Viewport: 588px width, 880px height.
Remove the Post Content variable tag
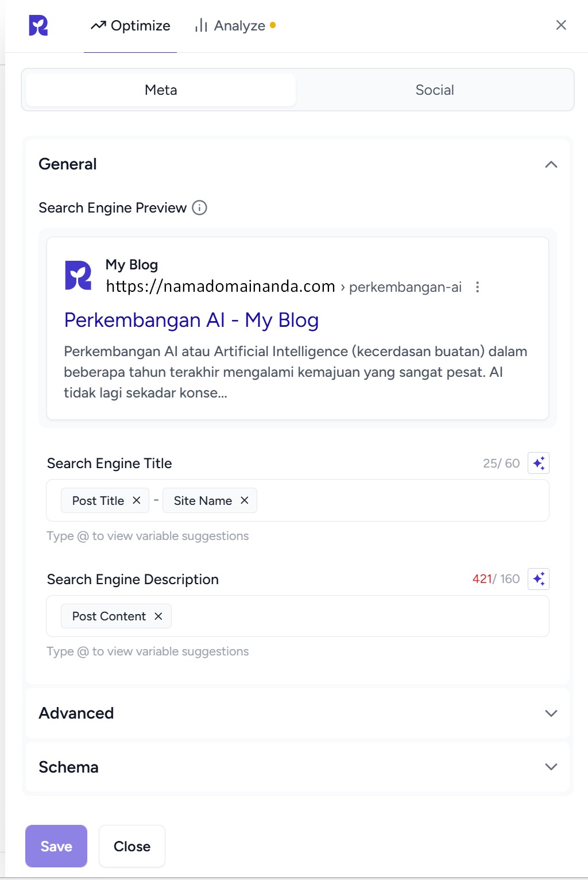tap(158, 616)
